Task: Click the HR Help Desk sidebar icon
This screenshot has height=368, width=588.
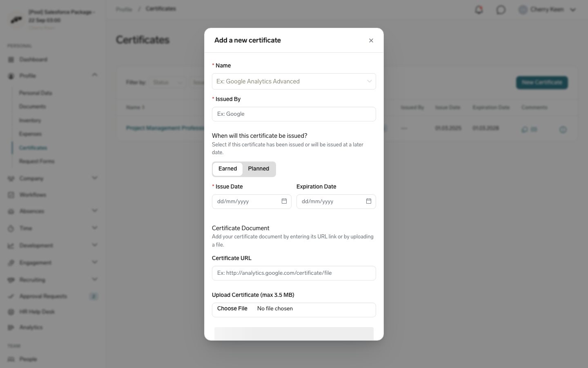Action: (x=11, y=312)
